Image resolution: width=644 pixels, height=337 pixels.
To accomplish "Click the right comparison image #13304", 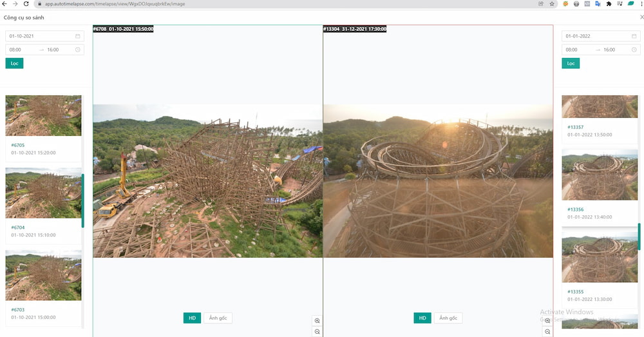I will click(x=438, y=181).
